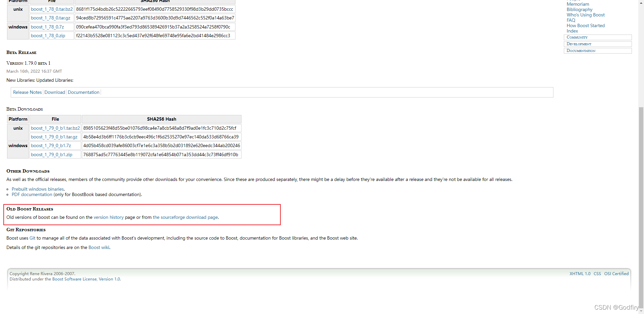Click the CSS footer link

click(x=597, y=273)
